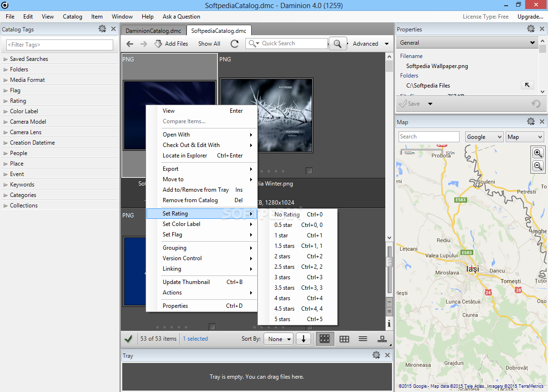The image size is (548, 392).
Task: Open the Map type dropdown
Action: [x=525, y=137]
